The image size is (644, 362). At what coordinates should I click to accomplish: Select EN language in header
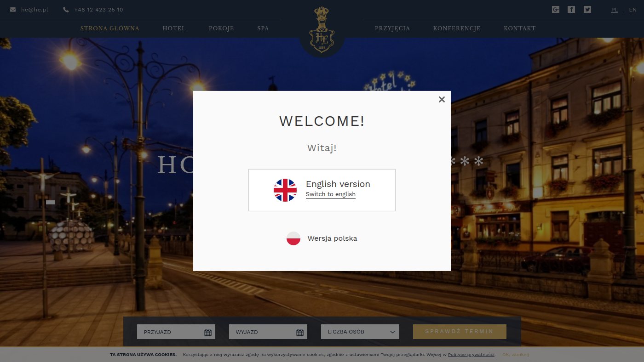pyautogui.click(x=633, y=10)
